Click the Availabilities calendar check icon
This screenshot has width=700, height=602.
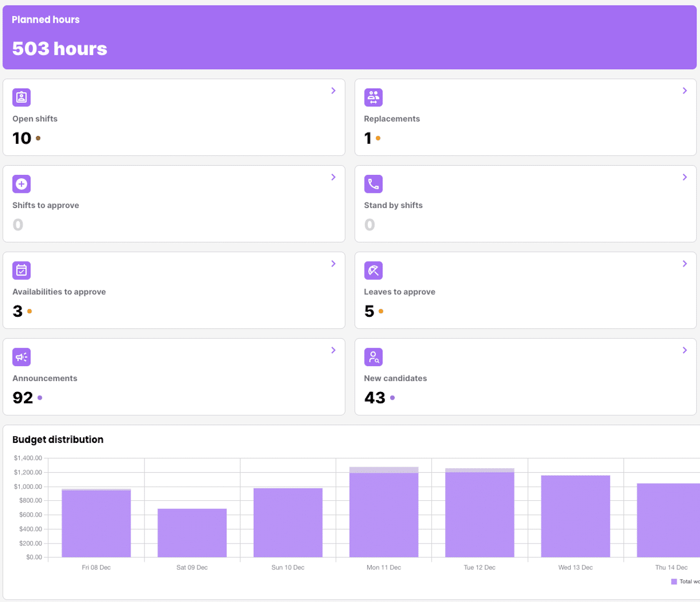pos(21,270)
